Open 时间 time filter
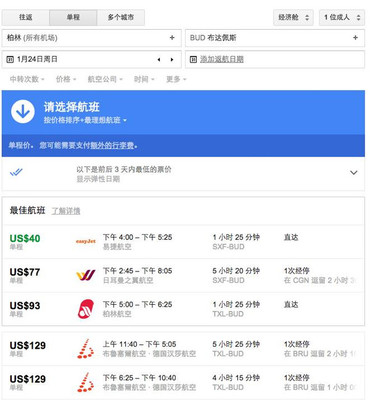The width and height of the screenshot is (370, 400). click(144, 79)
